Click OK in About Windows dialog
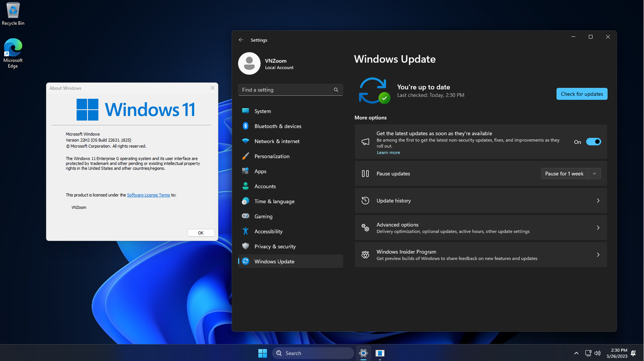Viewport: 644px width, 361px height. click(201, 233)
